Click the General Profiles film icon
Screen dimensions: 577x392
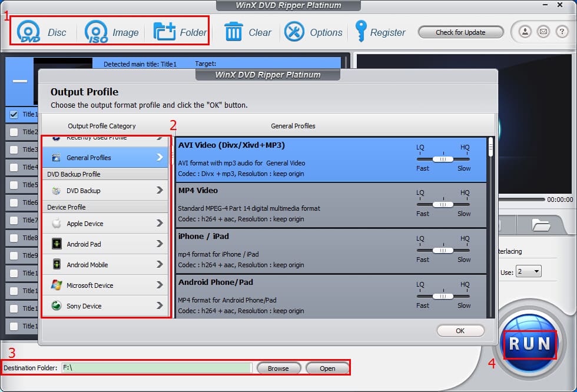56,157
